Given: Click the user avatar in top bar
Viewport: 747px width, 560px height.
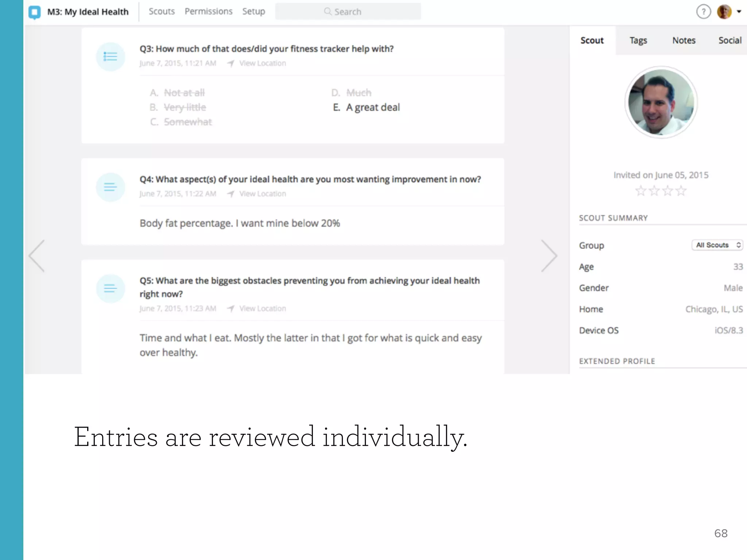Looking at the screenshot, I should point(724,12).
